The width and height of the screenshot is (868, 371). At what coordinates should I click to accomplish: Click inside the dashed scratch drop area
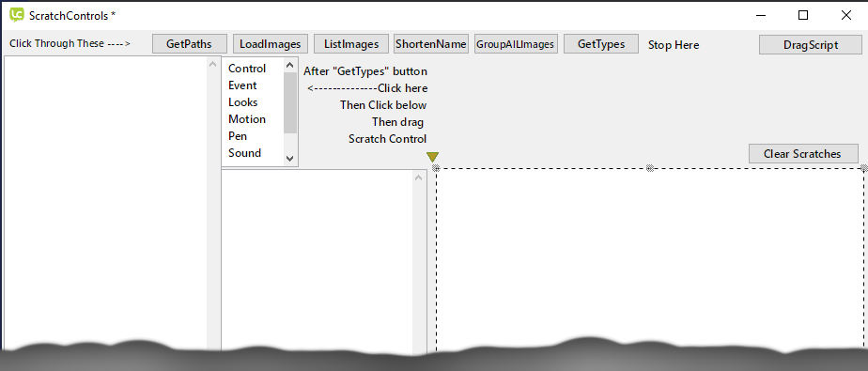[650, 260]
